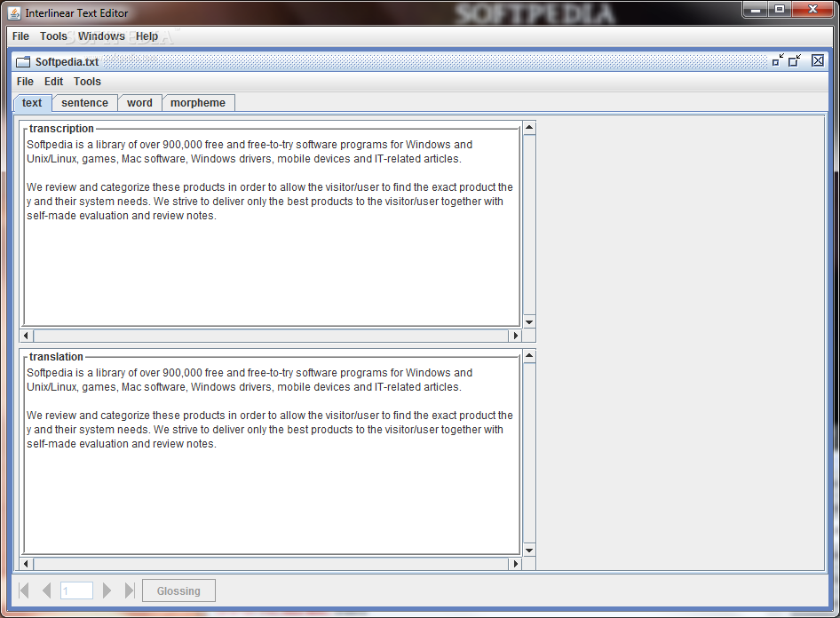The width and height of the screenshot is (840, 618).
Task: Click 'Softpedia is a library' in translation
Action: (x=250, y=373)
